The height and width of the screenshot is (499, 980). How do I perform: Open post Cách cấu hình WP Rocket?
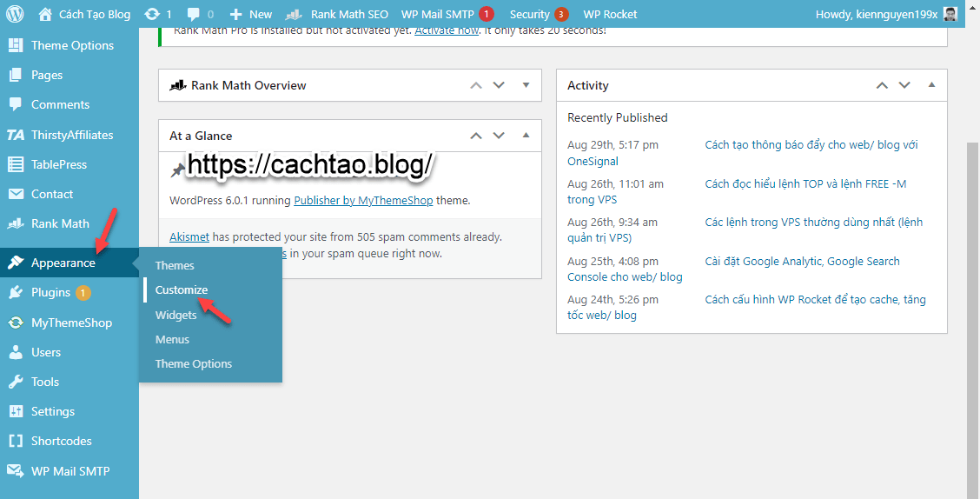pyautogui.click(x=816, y=300)
